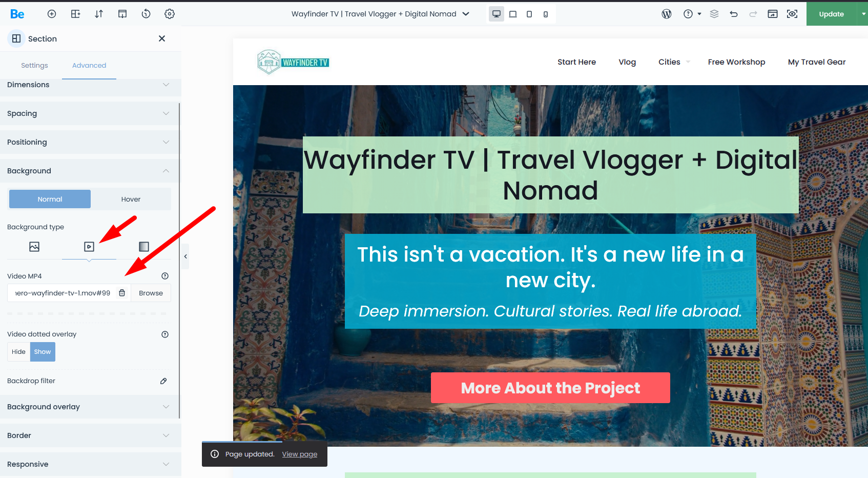Viewport: 868px width, 478px height.
Task: Open the layout grid icon in top toolbar
Action: [x=75, y=14]
